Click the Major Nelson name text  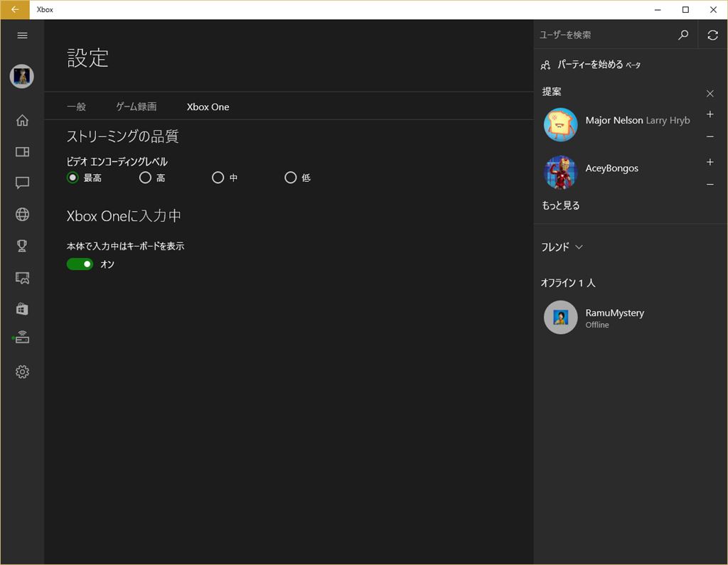pos(614,120)
